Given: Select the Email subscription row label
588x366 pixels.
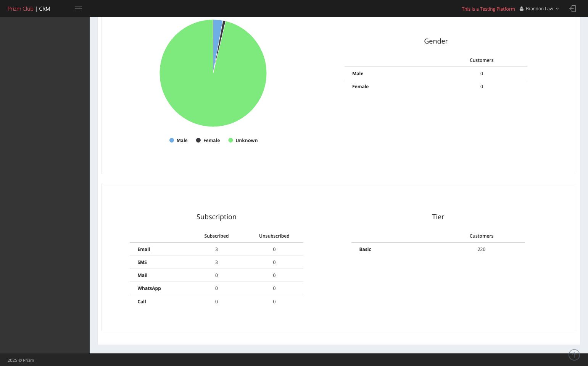Looking at the screenshot, I should (x=144, y=249).
